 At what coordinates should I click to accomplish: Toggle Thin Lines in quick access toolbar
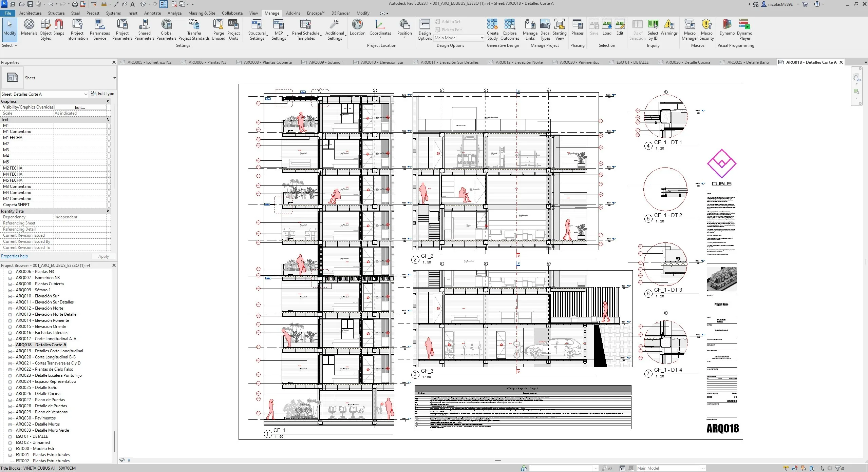(x=164, y=4)
